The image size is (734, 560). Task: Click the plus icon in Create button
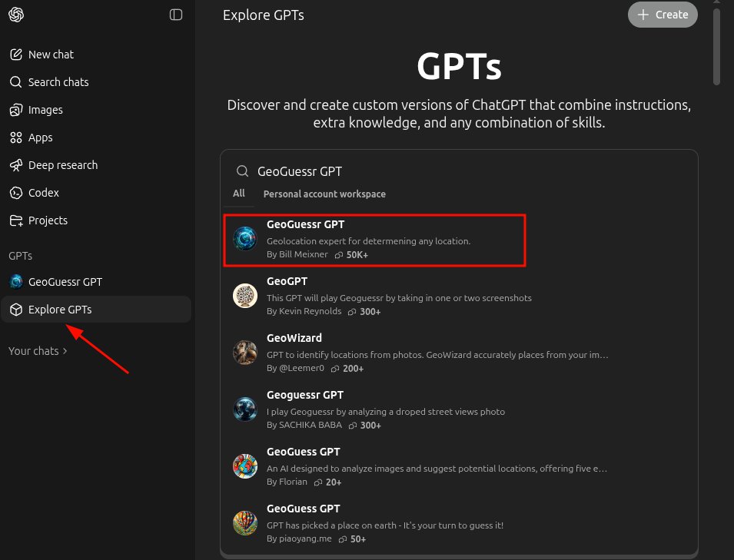coord(643,15)
